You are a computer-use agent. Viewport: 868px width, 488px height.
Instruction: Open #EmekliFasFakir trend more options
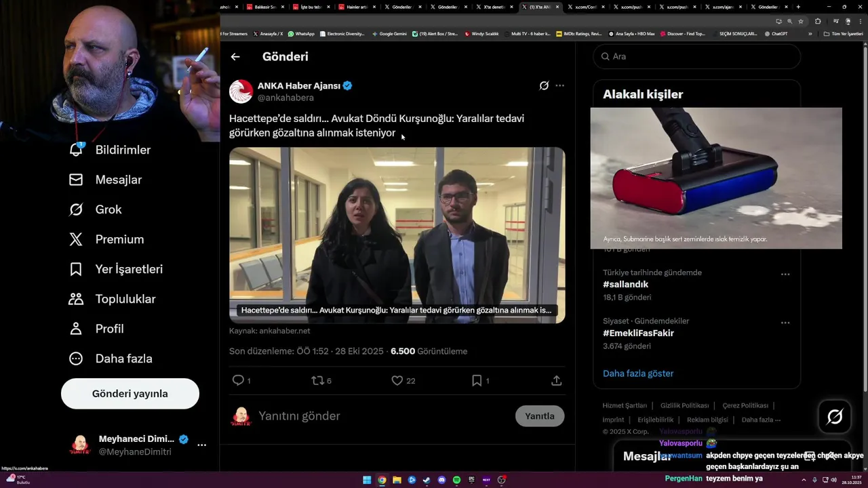pos(785,323)
